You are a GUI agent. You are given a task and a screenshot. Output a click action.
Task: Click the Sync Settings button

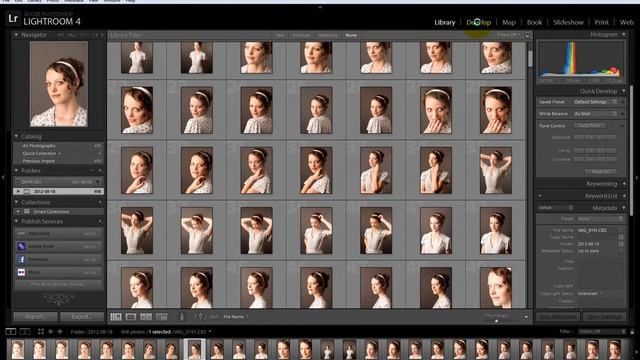coord(604,317)
